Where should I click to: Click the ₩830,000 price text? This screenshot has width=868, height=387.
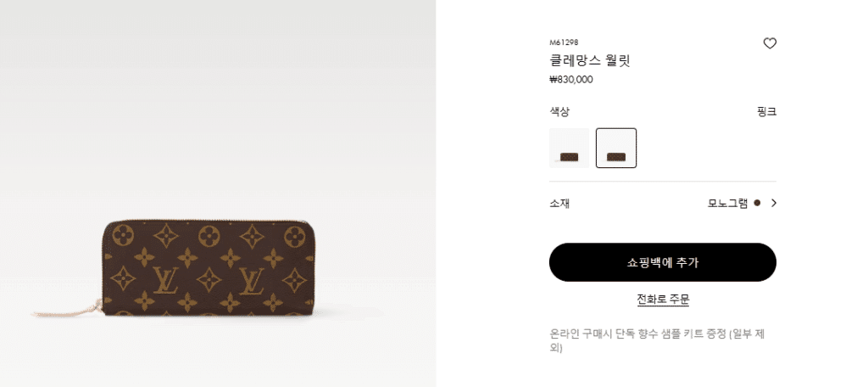click(x=570, y=79)
